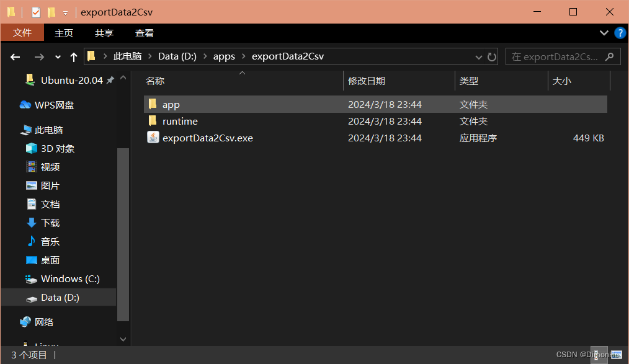
Task: Click the pin icon beside Ubuntu-20.04
Action: pyautogui.click(x=110, y=80)
